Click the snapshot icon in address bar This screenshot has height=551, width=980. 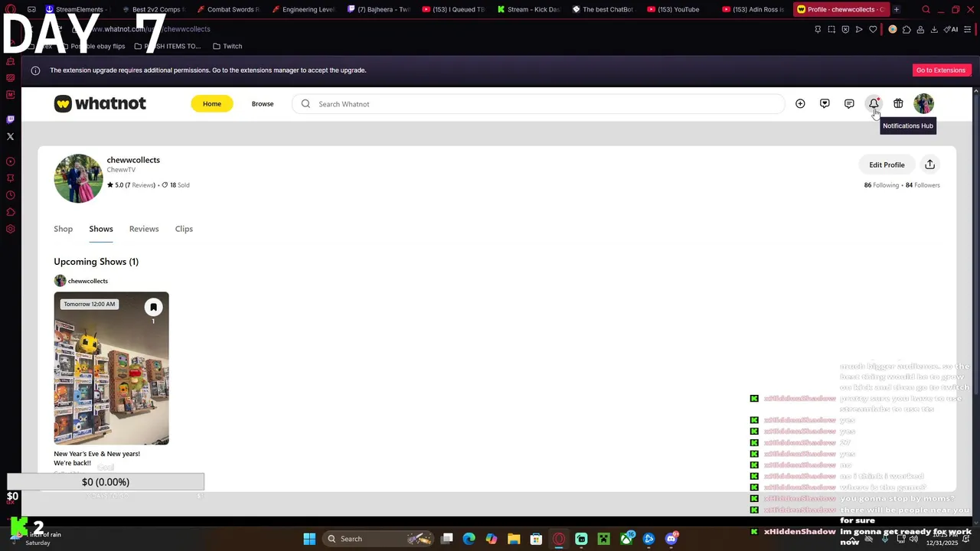point(831,29)
